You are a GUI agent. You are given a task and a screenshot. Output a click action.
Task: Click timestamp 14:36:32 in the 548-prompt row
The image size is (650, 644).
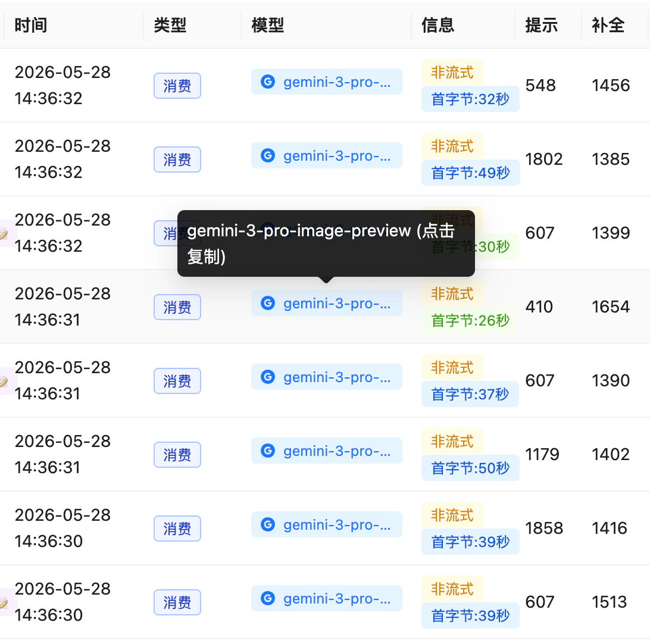point(49,99)
